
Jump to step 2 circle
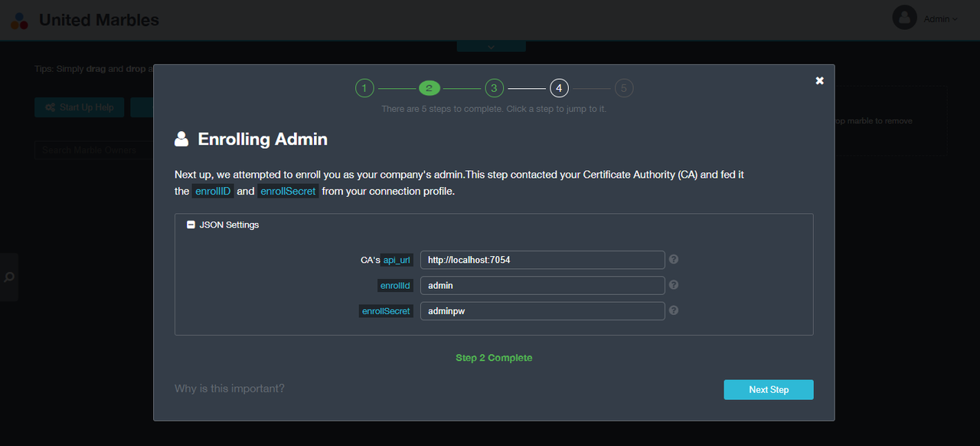pyautogui.click(x=429, y=88)
